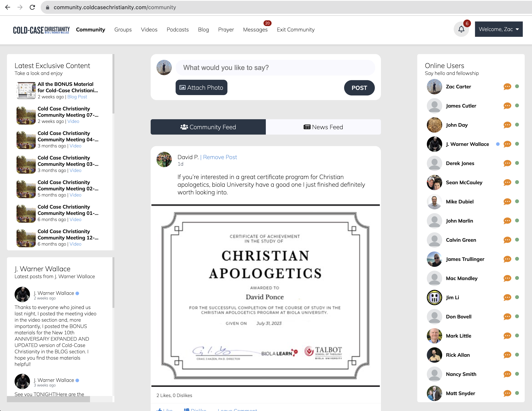Open the Biola certificate image in the post

click(265, 295)
